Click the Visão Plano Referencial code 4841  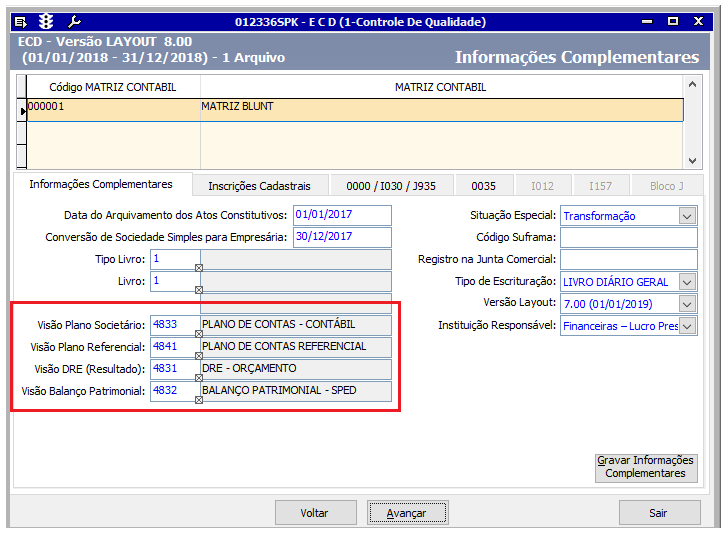(x=175, y=347)
